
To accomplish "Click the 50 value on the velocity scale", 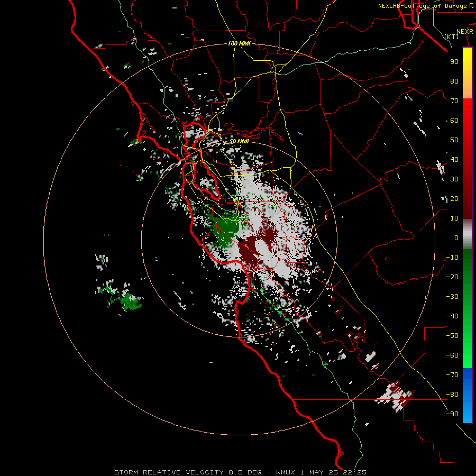I will [x=454, y=140].
